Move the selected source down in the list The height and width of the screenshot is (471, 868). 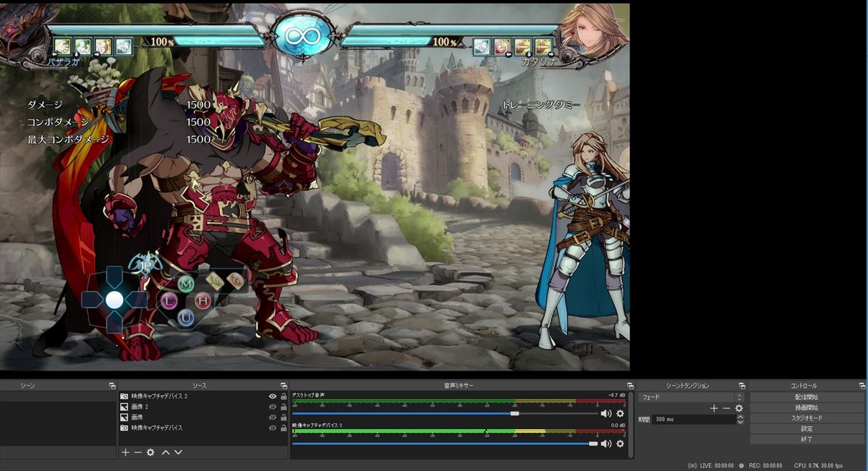click(x=178, y=452)
